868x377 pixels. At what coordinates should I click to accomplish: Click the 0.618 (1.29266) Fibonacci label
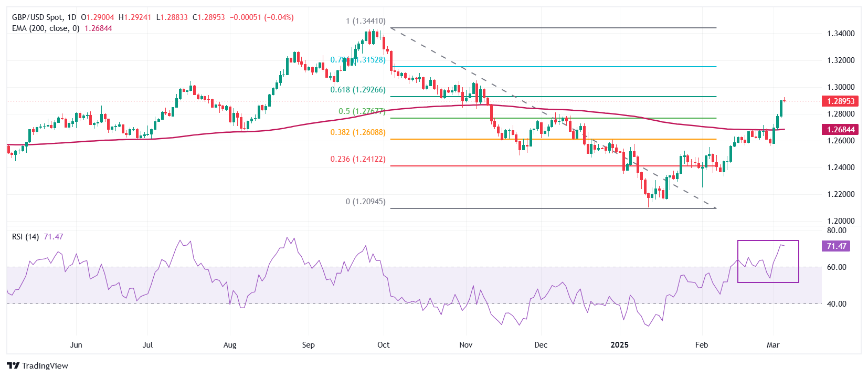(357, 90)
